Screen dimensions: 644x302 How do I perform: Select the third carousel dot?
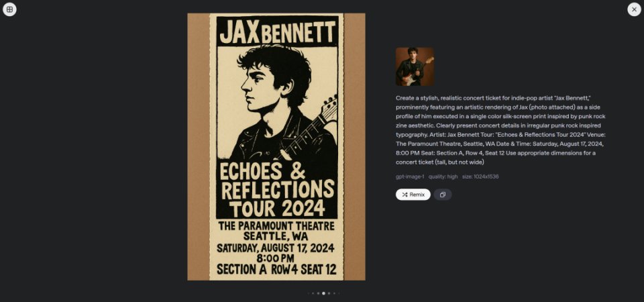coord(318,293)
